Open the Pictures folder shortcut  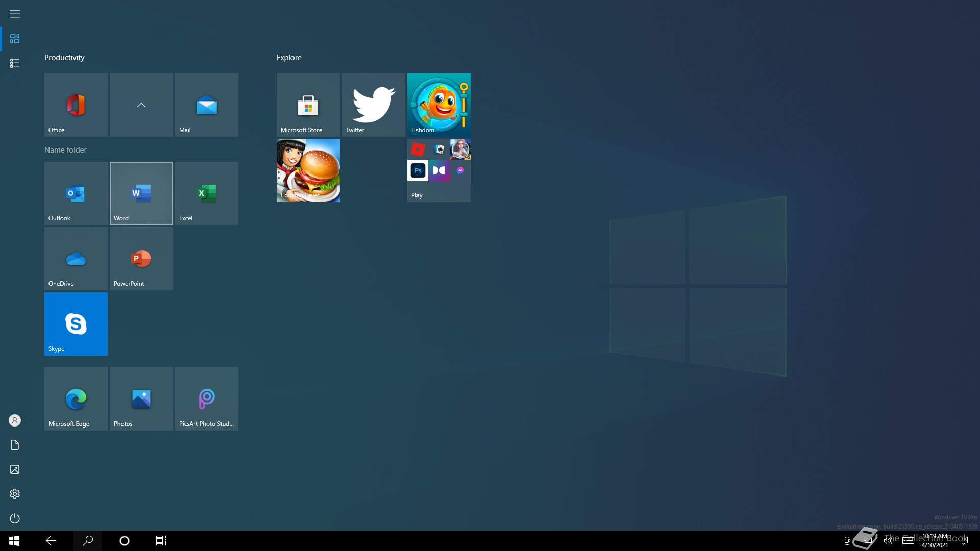click(x=15, y=469)
